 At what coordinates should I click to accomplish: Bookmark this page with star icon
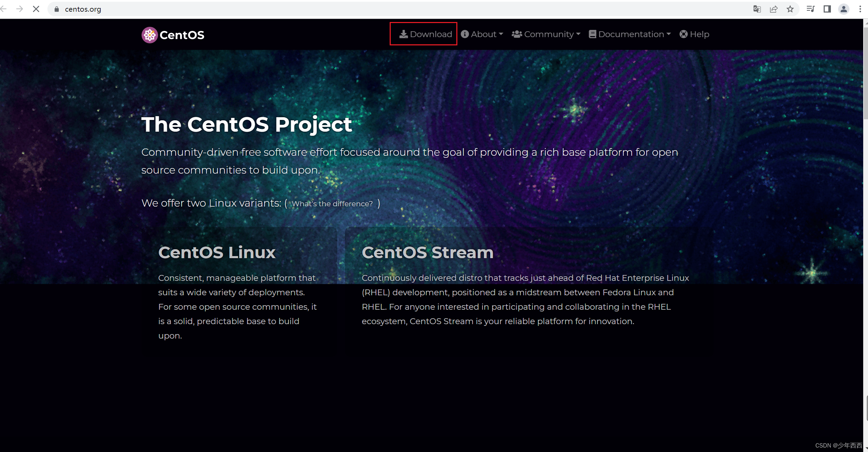(790, 9)
